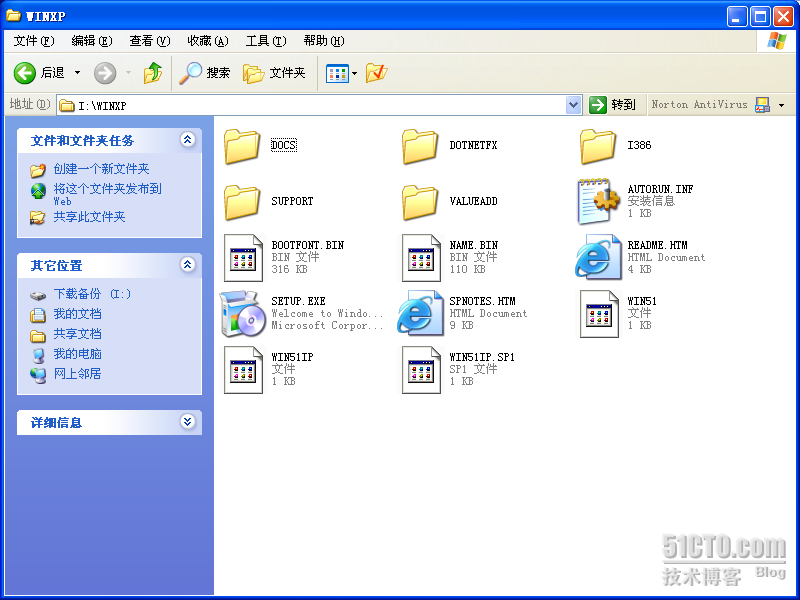Click the publish to Web globe icon

[x=38, y=191]
